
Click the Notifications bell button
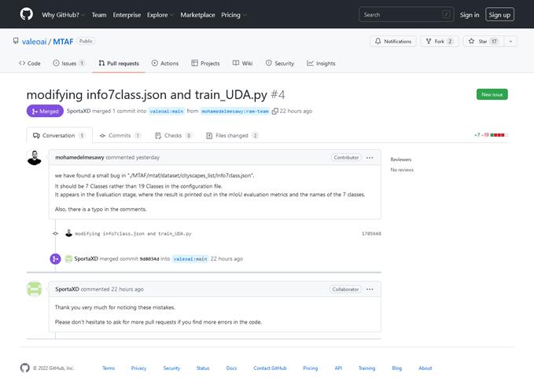click(393, 41)
